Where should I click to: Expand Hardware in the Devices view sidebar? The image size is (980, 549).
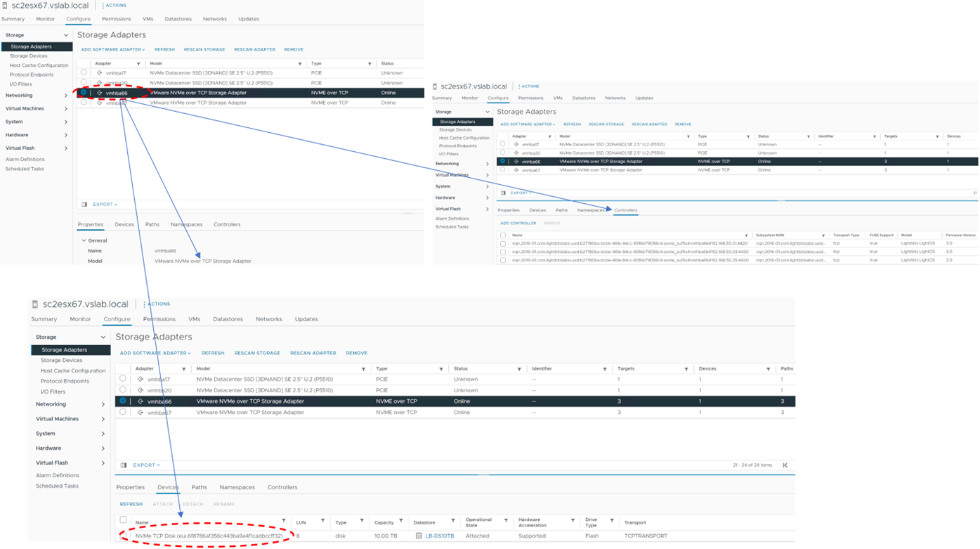click(103, 448)
